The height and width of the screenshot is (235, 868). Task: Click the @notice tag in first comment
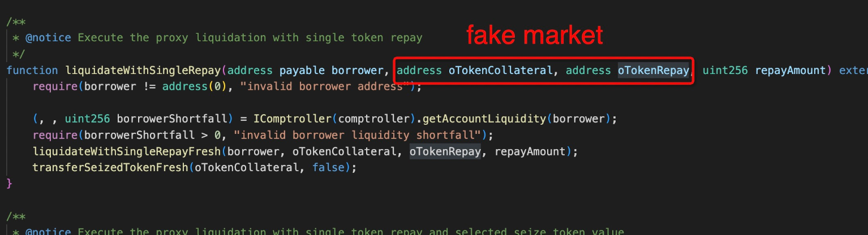point(48,38)
